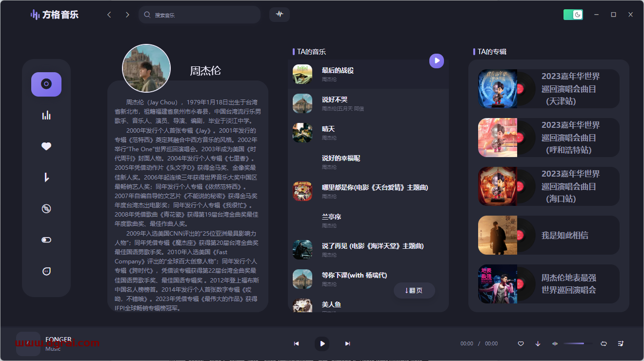Image resolution: width=644 pixels, height=361 pixels.
Task: Click the FONGER Music now-playing label
Action: point(59,343)
